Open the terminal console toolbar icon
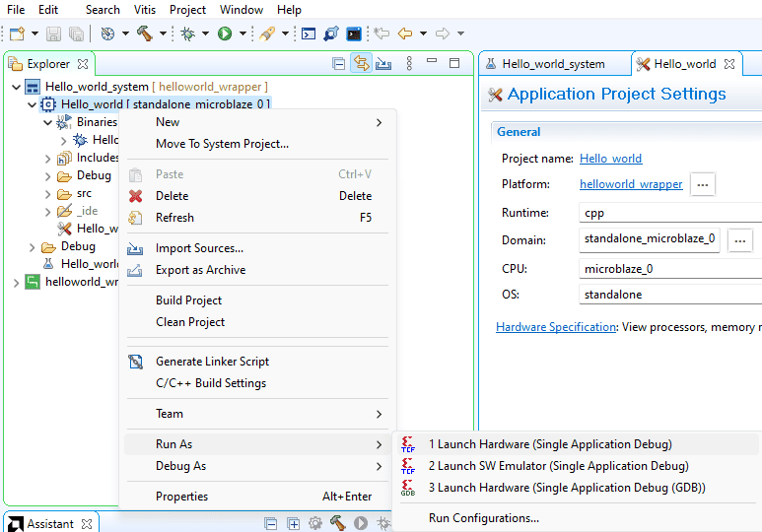The height and width of the screenshot is (532, 762). click(x=352, y=33)
